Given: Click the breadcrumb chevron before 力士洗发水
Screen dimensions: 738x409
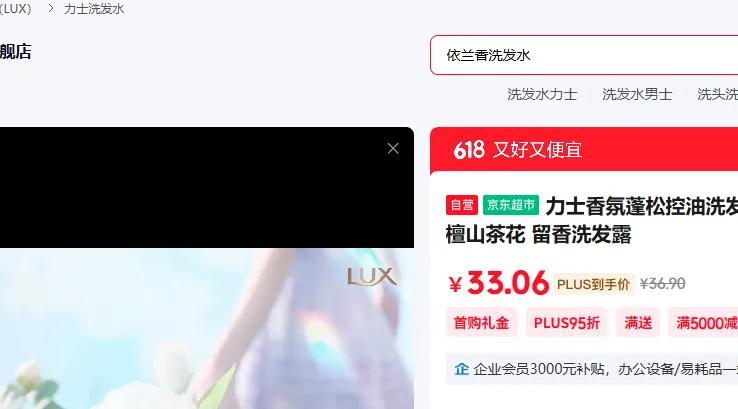Looking at the screenshot, I should pyautogui.click(x=50, y=8).
